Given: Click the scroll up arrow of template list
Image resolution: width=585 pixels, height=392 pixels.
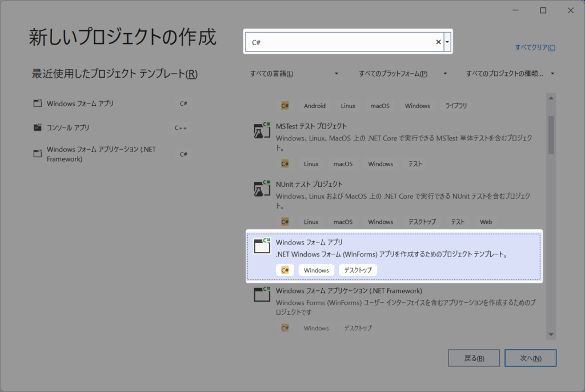Looking at the screenshot, I should point(551,98).
